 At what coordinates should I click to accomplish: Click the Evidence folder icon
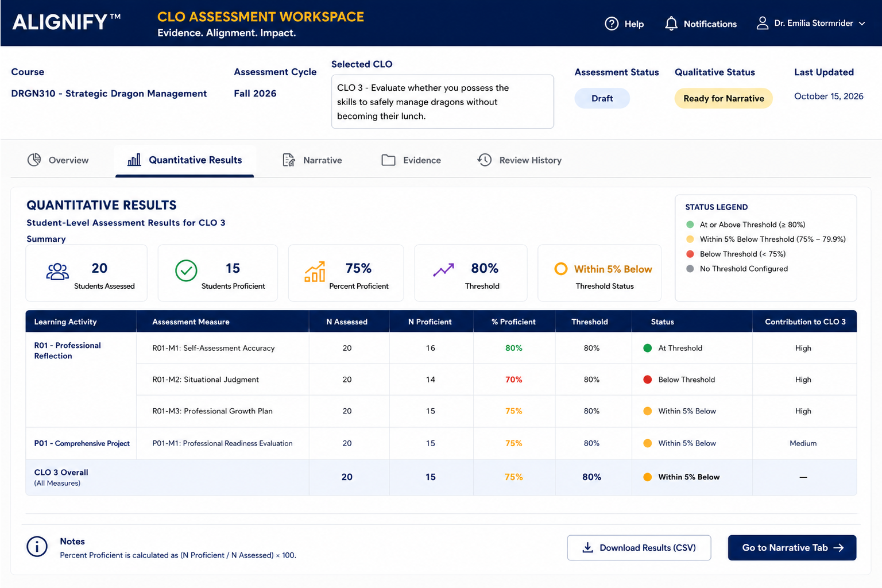click(x=389, y=160)
